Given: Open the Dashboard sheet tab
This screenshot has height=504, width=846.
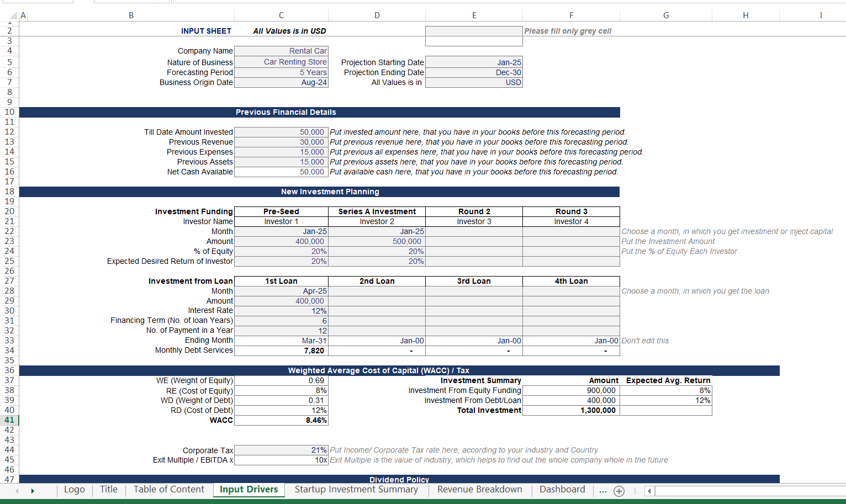Looking at the screenshot, I should coord(562,489).
